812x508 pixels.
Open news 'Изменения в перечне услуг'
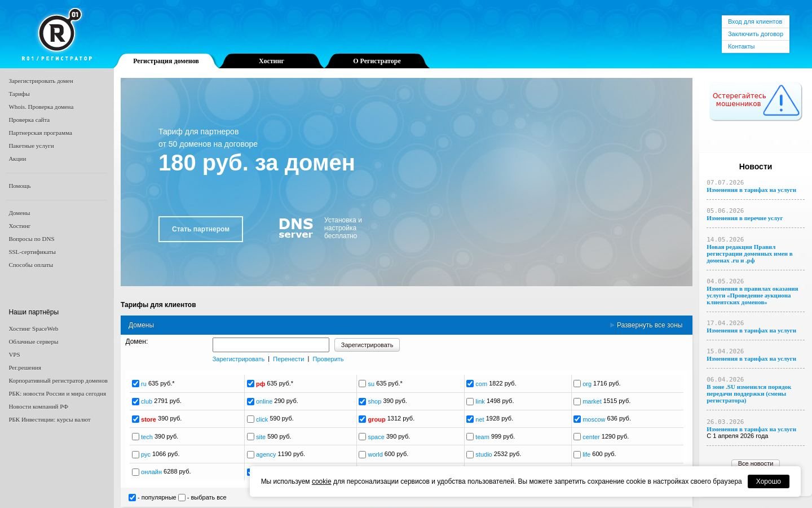[744, 218]
